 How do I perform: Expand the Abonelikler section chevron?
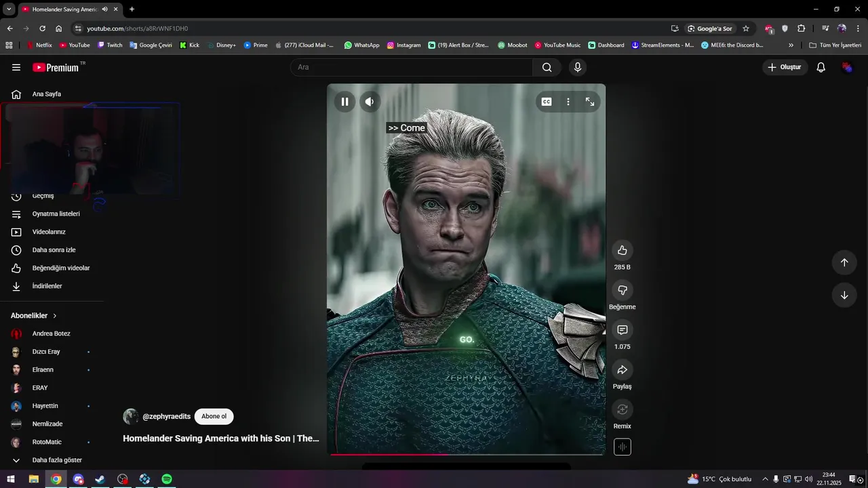click(x=55, y=316)
